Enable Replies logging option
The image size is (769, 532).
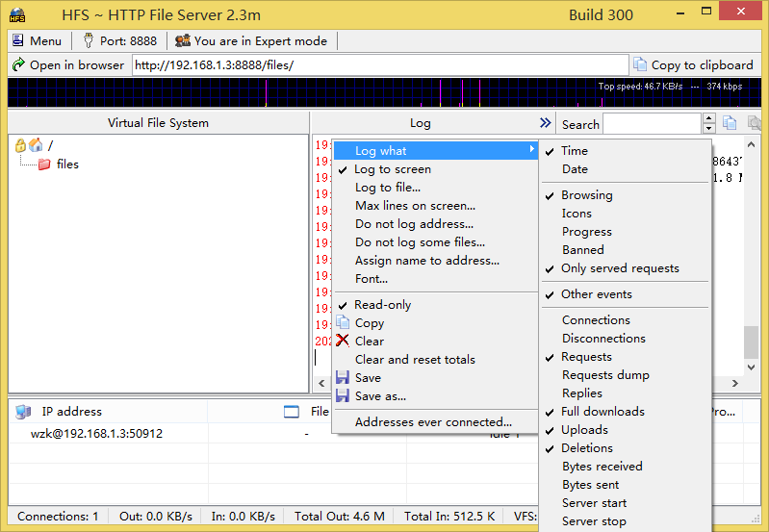pyautogui.click(x=626, y=393)
